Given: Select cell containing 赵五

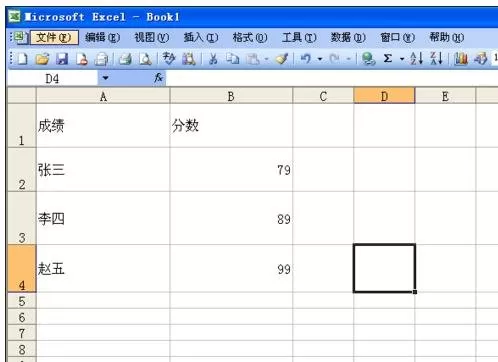Looking at the screenshot, I should [103, 268].
